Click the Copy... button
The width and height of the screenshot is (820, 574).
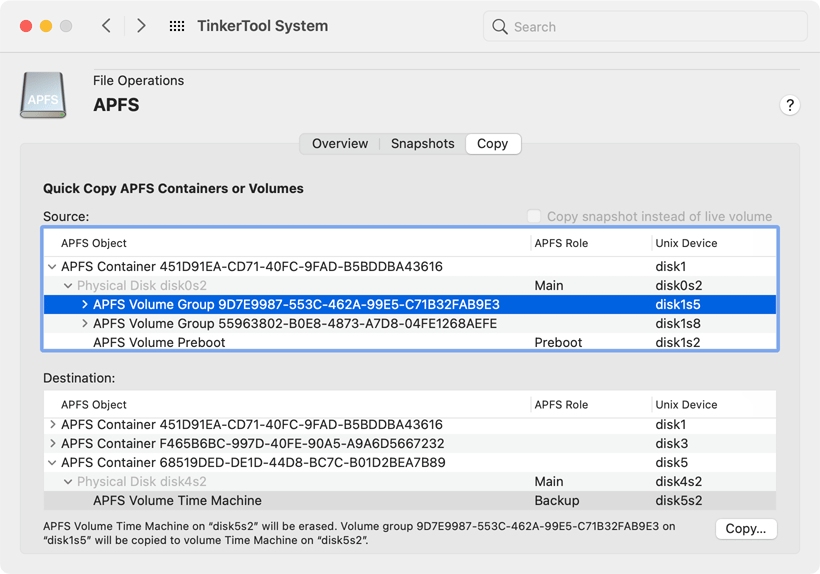pyautogui.click(x=746, y=529)
